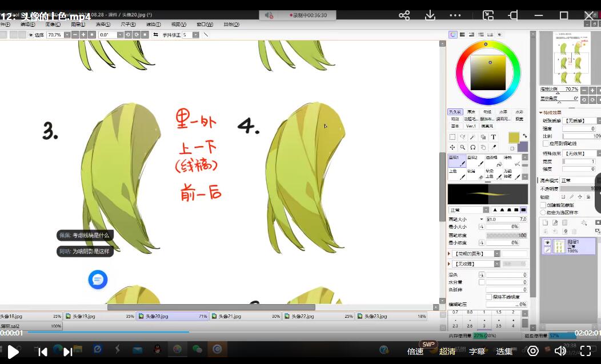Screen dimensions: 601x364
Task: Switch to 头像19.jpg document tab
Action: point(99,316)
